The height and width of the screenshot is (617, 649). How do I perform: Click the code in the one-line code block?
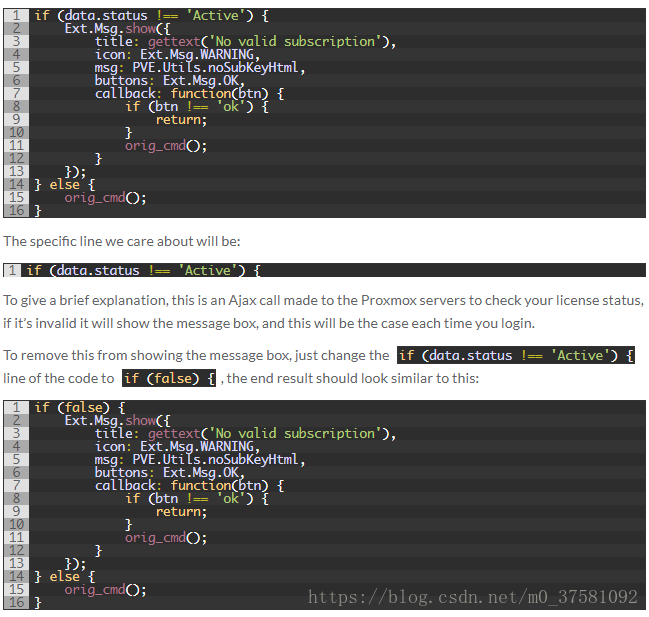coord(143,270)
